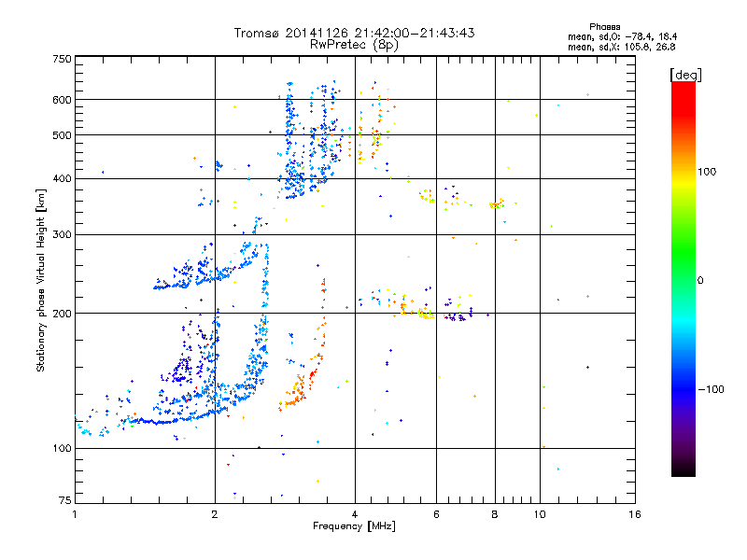This screenshot has width=747, height=560.
Task: Click the '500' height tick label
Action: click(x=62, y=135)
